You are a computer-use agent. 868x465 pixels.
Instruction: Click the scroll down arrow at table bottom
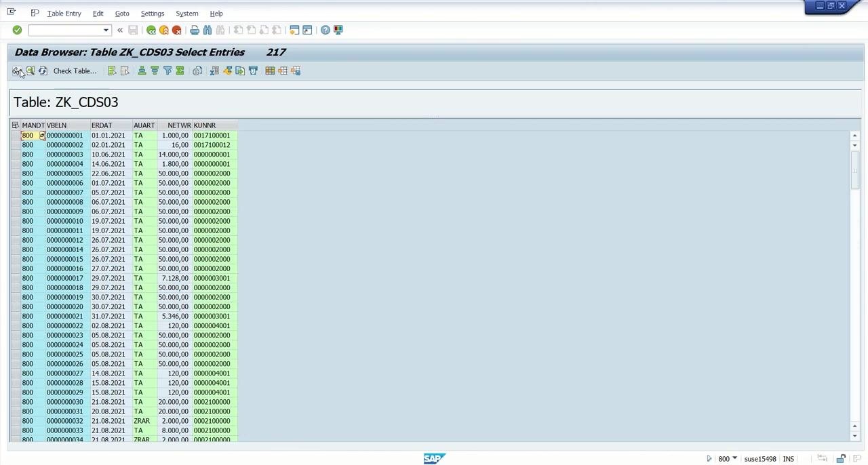(854, 436)
